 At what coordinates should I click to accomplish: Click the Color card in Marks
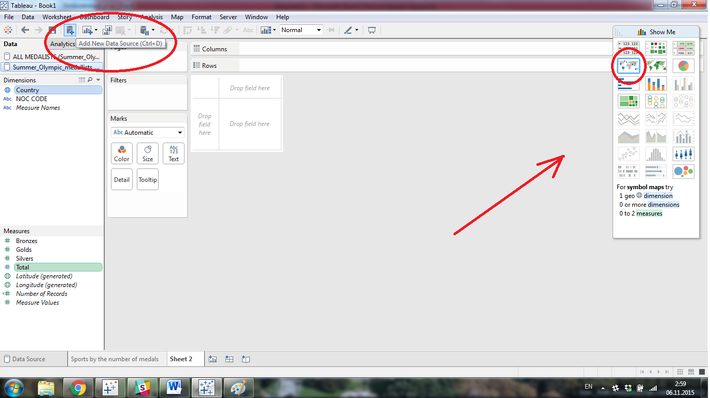[x=121, y=153]
